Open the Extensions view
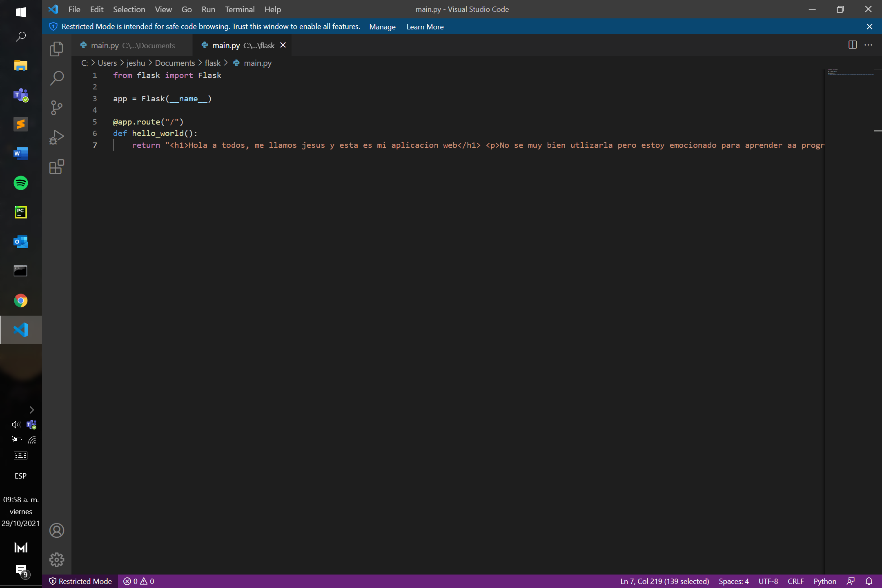The height and width of the screenshot is (588, 882). coord(56,167)
